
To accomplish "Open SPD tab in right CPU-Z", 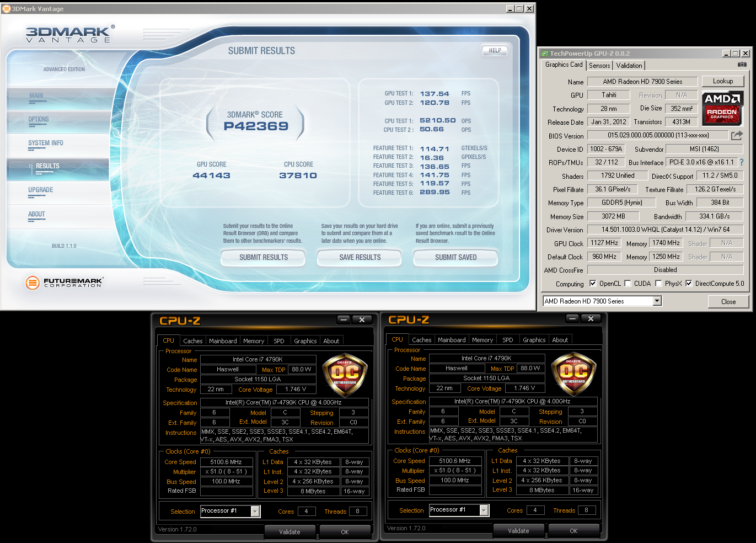I will click(x=508, y=340).
